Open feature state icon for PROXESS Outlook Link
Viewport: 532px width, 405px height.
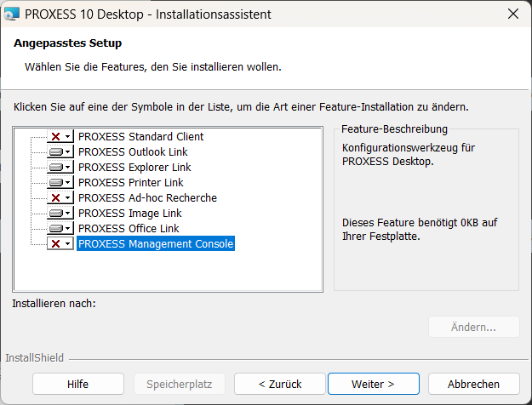click(x=60, y=151)
